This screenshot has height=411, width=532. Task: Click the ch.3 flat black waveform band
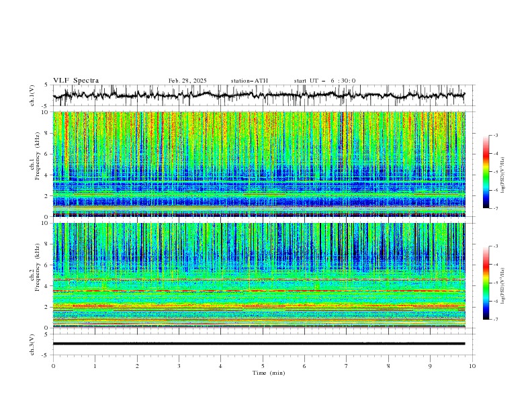pos(259,344)
